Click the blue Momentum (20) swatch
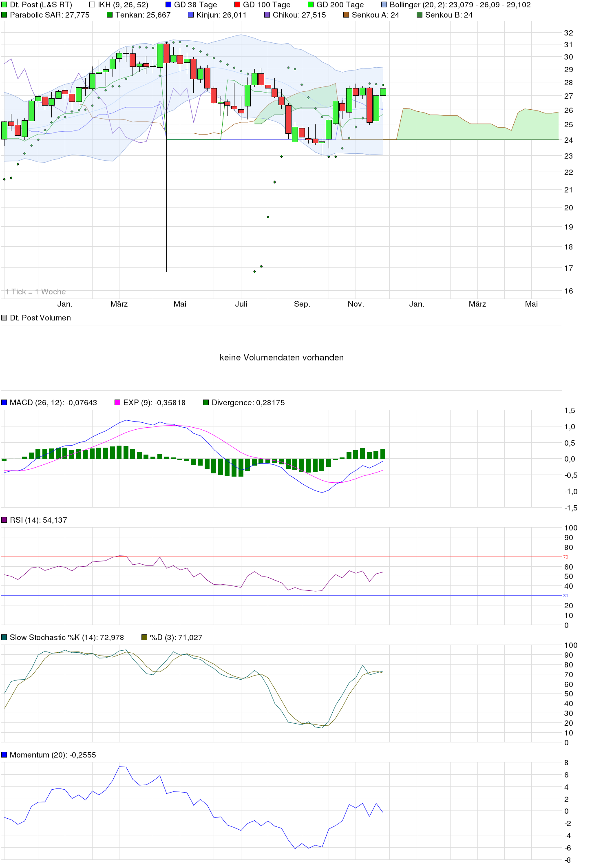The height and width of the screenshot is (868, 592). 4,755
